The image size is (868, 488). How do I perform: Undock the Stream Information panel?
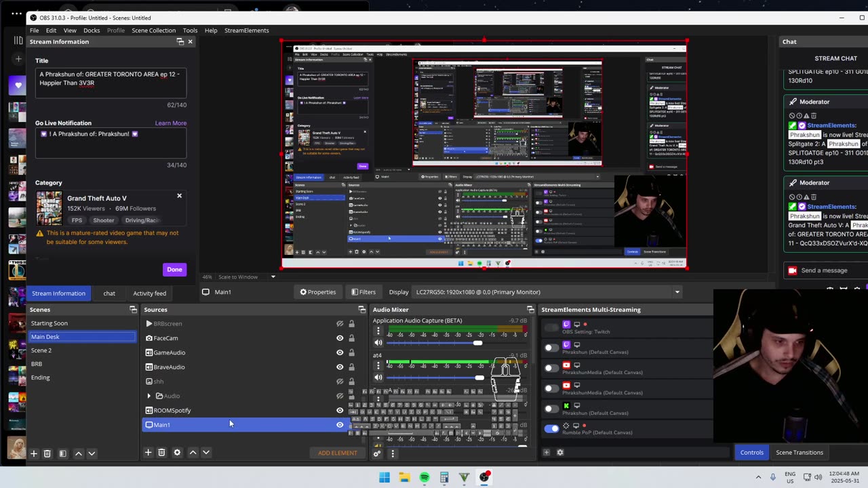[180, 41]
